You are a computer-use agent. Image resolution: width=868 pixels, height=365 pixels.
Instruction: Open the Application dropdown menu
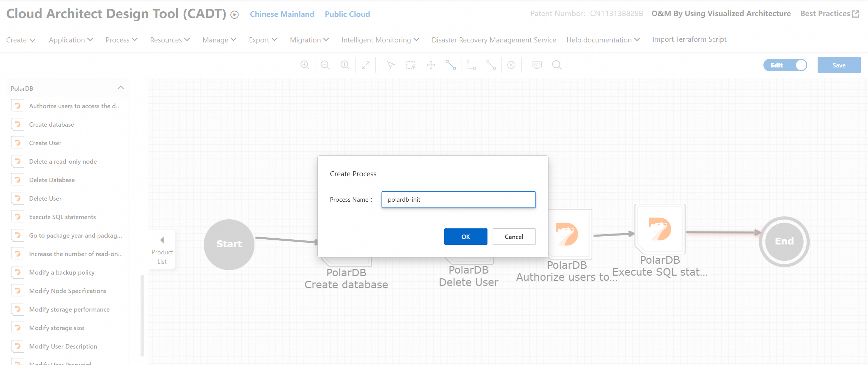[x=71, y=40]
